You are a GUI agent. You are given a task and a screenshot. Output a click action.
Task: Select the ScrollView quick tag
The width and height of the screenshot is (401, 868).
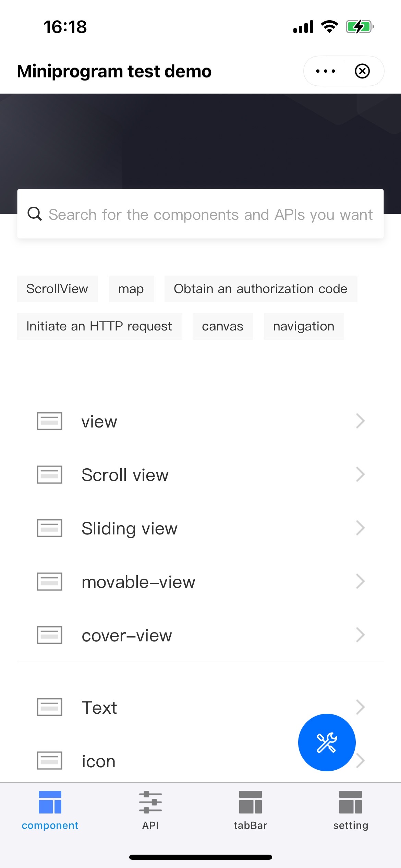[x=57, y=289]
